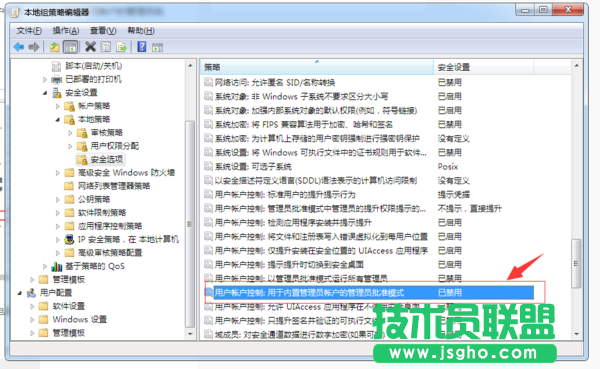Click policy icon beside 网络访问: 允许匿名 SID/名称转换
This screenshot has height=369, width=600.
coord(208,82)
